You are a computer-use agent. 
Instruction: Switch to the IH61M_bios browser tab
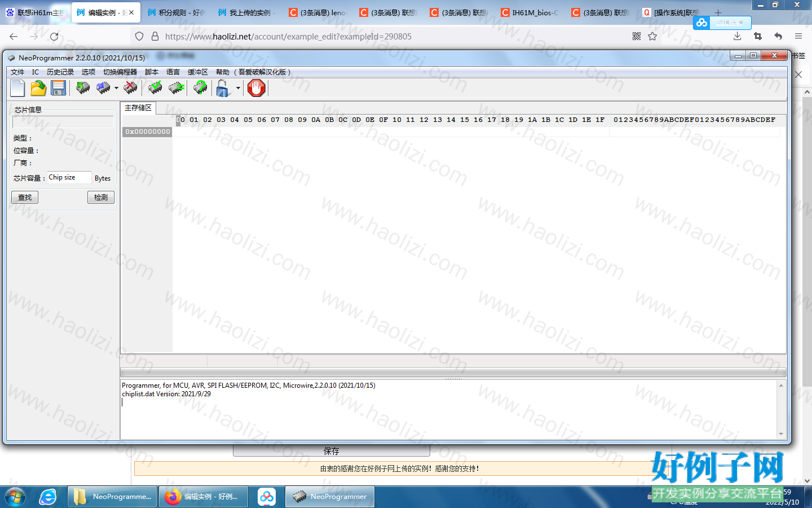tap(529, 12)
